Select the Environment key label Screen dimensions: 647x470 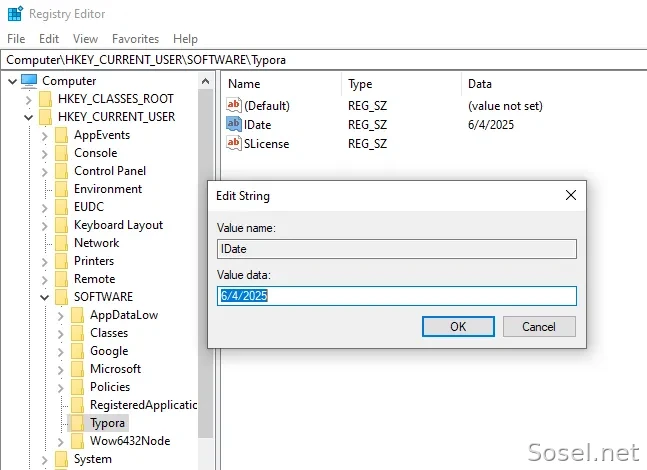[x=108, y=189]
